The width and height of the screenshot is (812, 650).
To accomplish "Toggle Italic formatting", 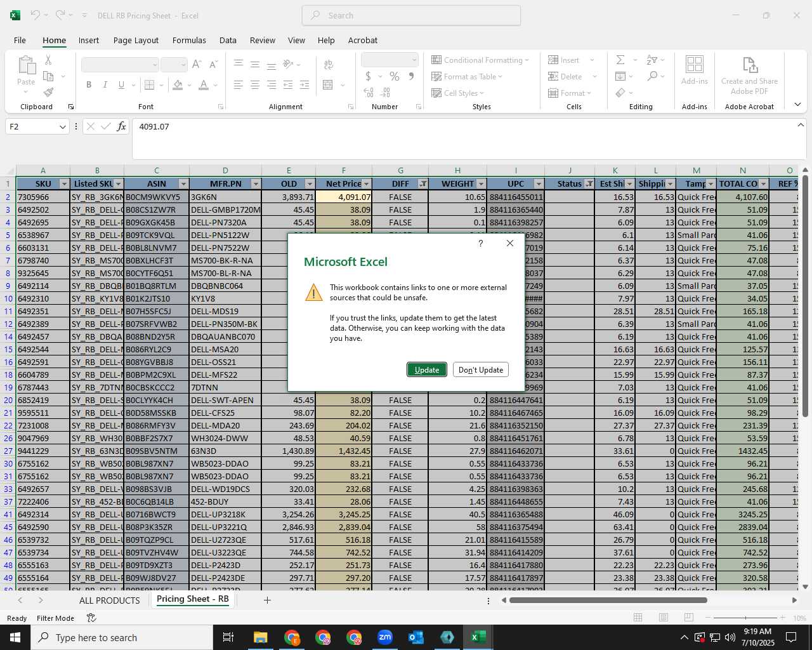I will (x=105, y=84).
